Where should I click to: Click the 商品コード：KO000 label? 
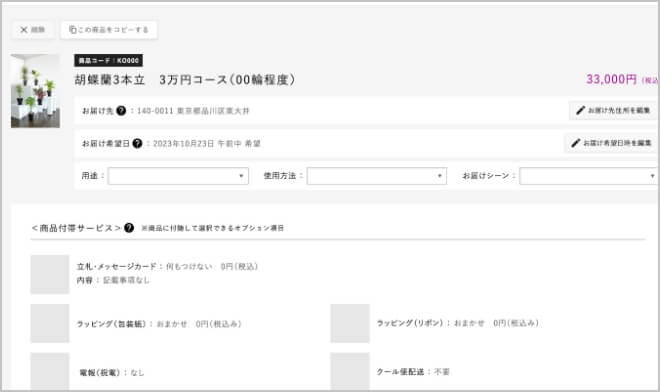point(109,61)
